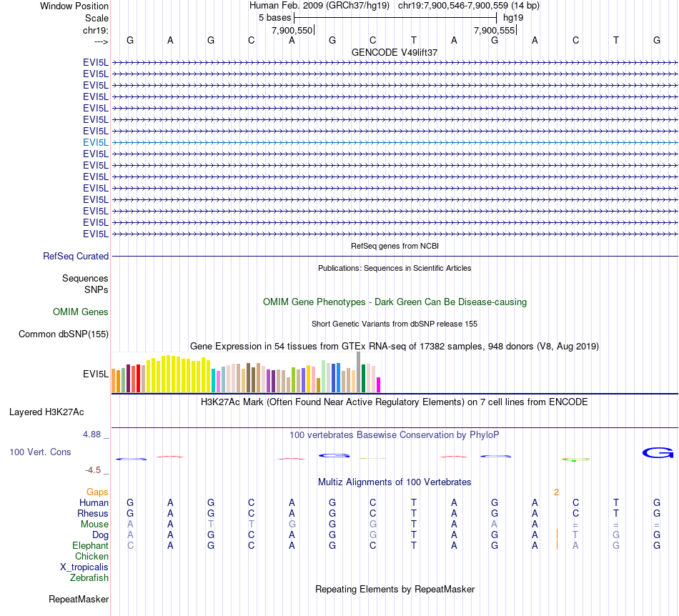Select the Zebrafish alignment row label
This screenshot has width=679, height=616.
point(89,578)
